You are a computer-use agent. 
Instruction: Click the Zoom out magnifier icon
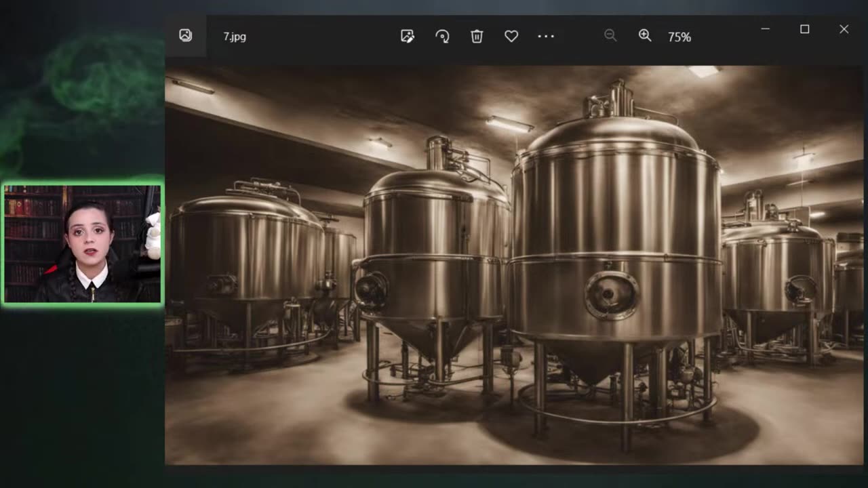coord(610,36)
